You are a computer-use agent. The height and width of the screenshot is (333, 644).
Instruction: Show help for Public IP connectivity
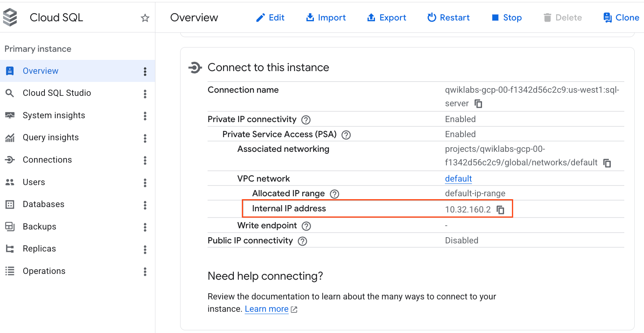[x=302, y=241]
